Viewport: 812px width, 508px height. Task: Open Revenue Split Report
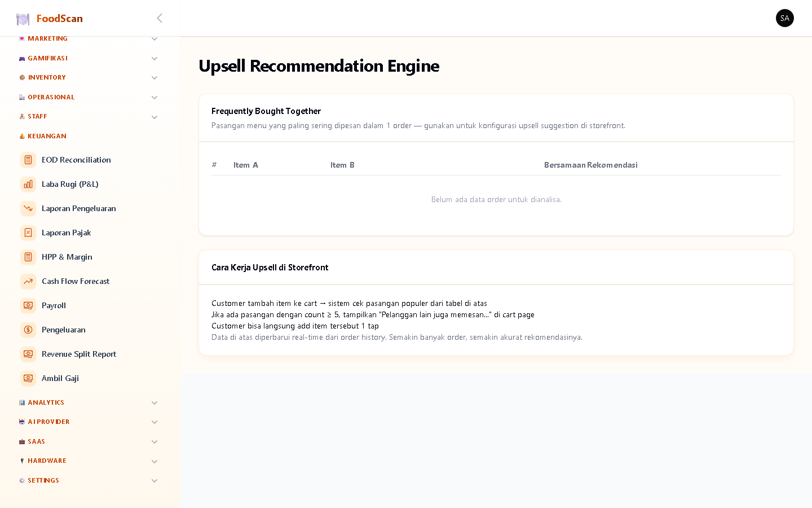coord(90,354)
